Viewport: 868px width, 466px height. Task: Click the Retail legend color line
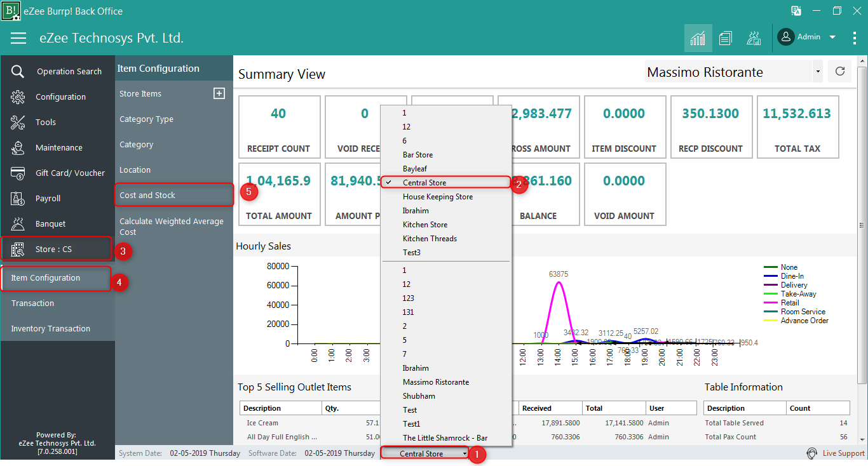point(770,303)
